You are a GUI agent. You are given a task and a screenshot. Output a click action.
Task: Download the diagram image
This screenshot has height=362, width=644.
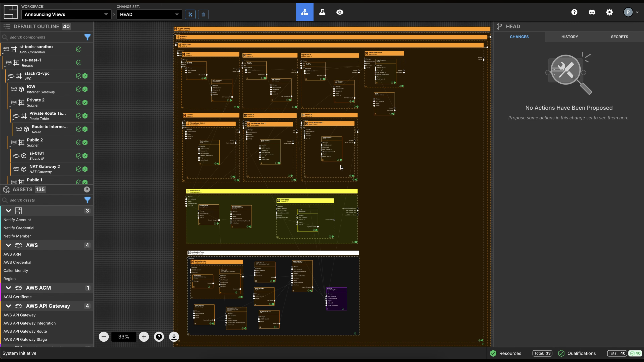(x=174, y=337)
